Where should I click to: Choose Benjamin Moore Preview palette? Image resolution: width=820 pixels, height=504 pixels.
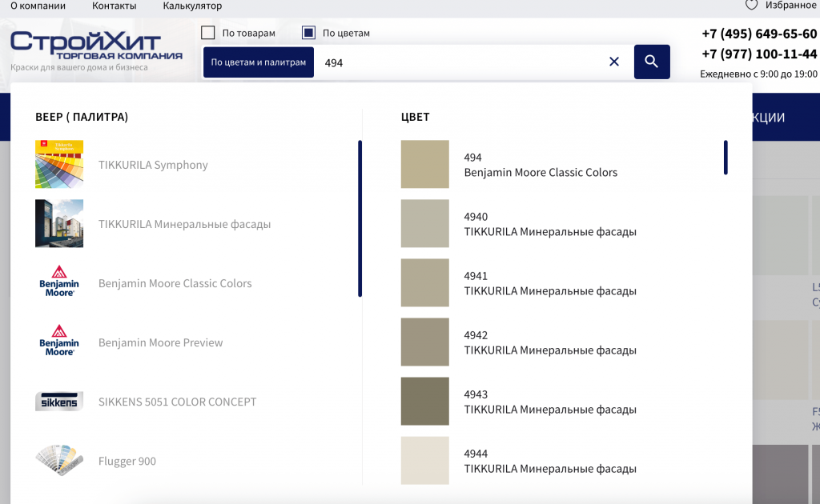pos(160,342)
